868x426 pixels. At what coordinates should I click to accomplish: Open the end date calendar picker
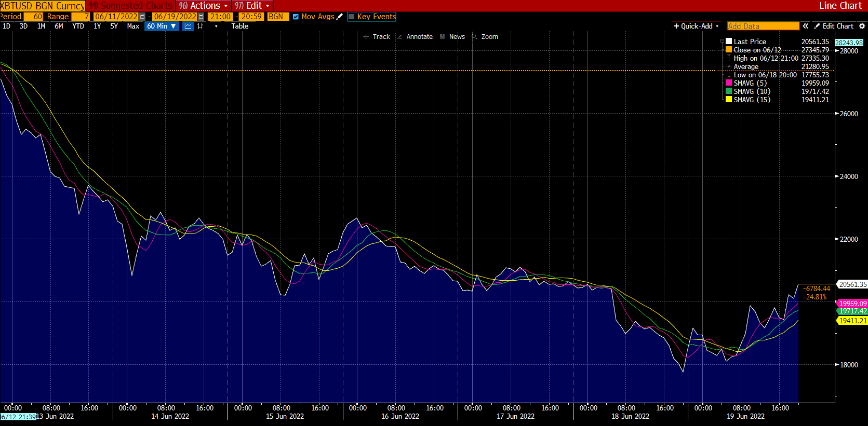(201, 17)
